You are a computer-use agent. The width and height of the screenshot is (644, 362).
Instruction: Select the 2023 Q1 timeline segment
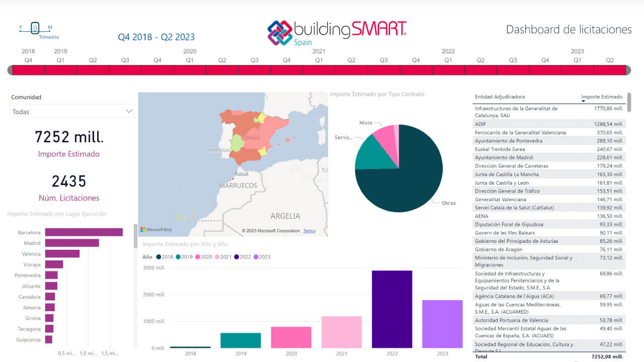click(578, 70)
